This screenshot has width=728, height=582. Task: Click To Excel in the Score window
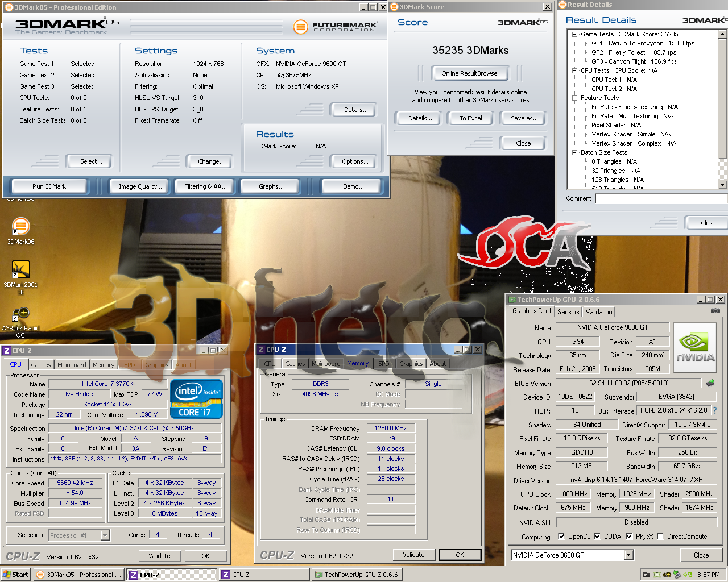(471, 118)
